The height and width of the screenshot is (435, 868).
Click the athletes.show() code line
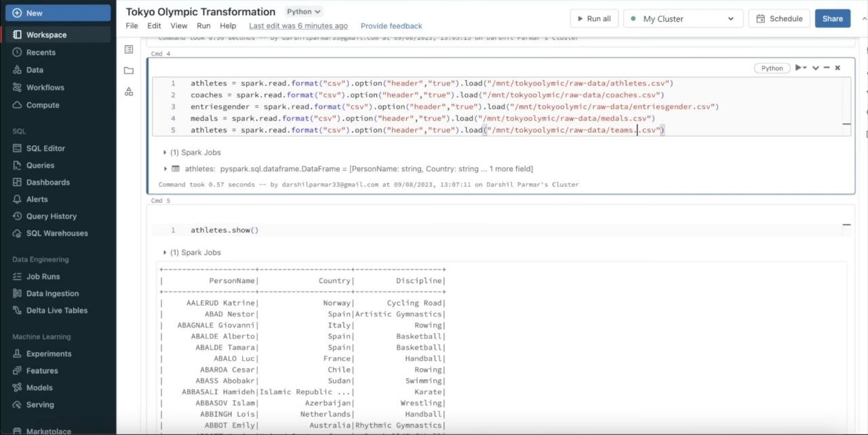click(x=224, y=230)
